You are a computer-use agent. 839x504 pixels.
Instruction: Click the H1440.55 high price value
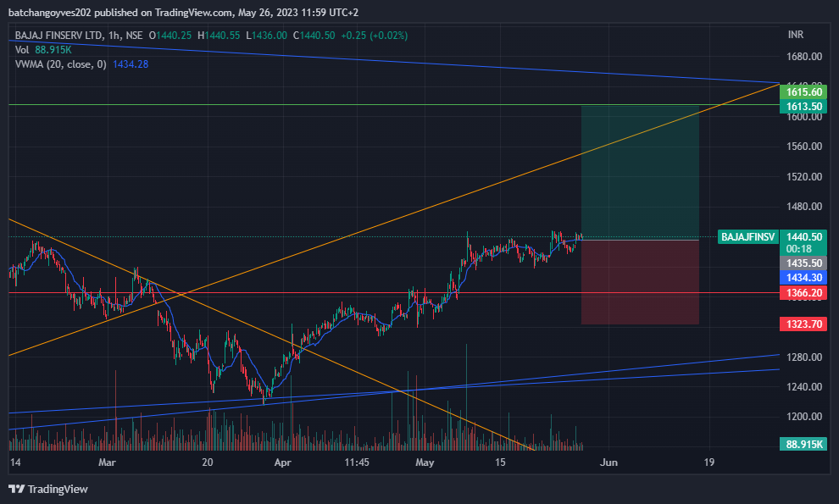pos(219,36)
